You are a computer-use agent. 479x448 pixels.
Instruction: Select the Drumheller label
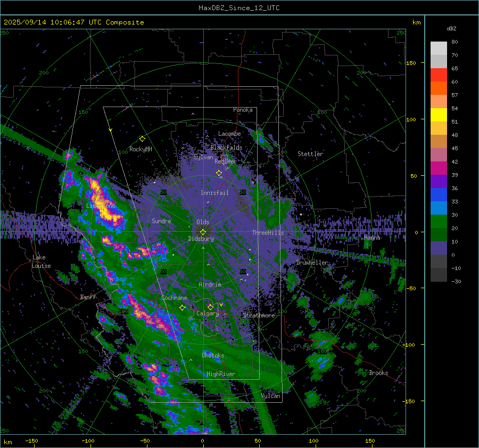tap(312, 263)
